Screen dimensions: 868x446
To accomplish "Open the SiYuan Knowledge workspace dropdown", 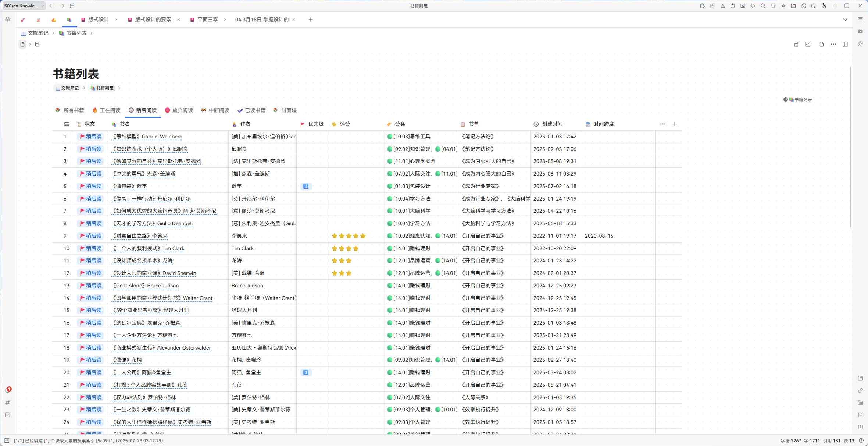I will [24, 6].
